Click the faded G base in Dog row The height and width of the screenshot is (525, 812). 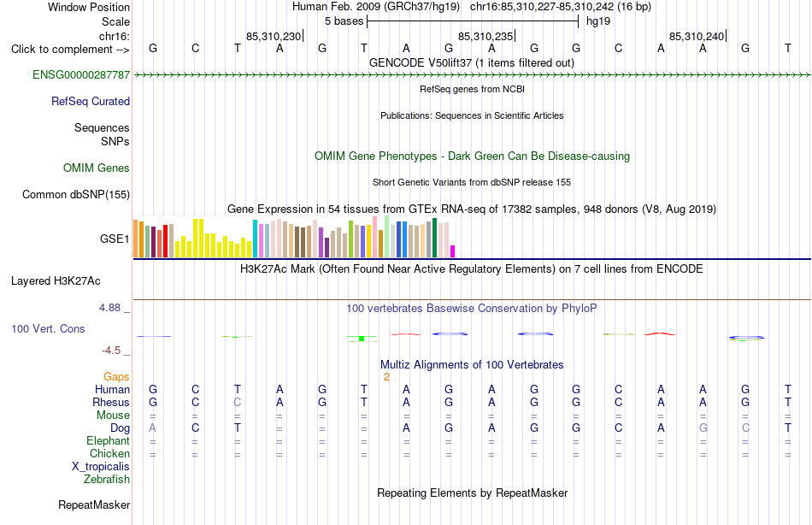pyautogui.click(x=703, y=428)
